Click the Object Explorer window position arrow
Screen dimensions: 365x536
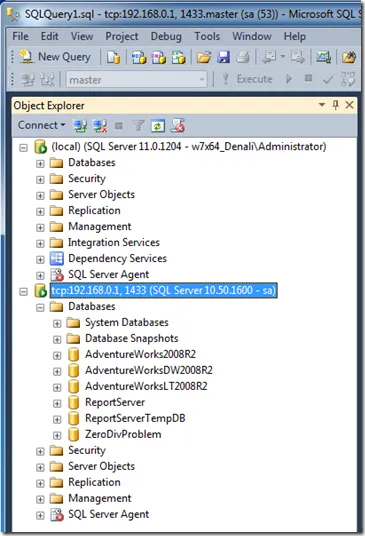pyautogui.click(x=322, y=105)
